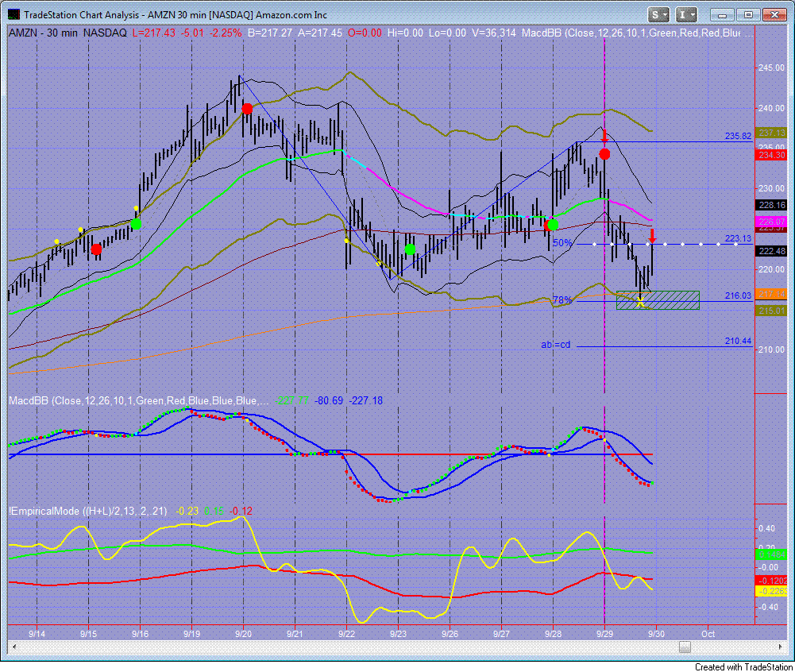
Task: Click the L=217.43 last price readout
Action: [153, 33]
